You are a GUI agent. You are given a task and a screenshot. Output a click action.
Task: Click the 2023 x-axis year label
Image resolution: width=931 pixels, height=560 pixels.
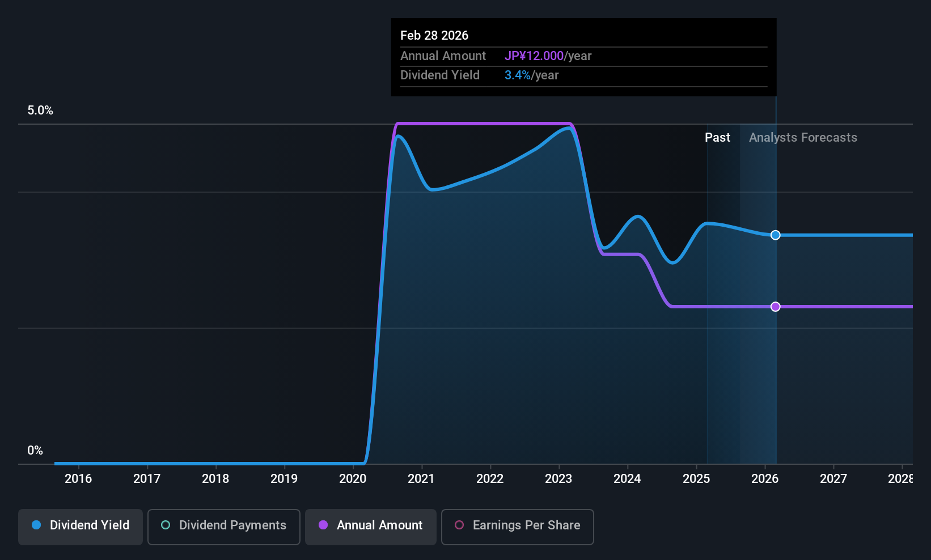coord(558,479)
